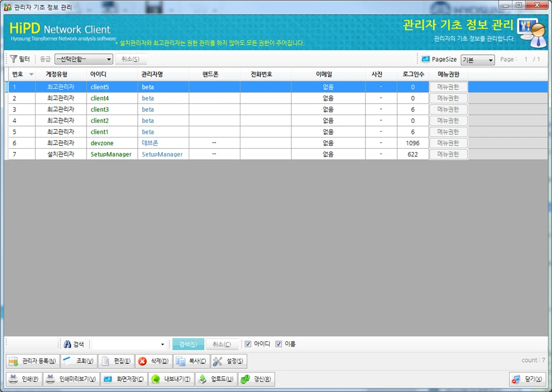Click the PageSize monitor icon
Screen dimensions: 552x392
point(425,59)
